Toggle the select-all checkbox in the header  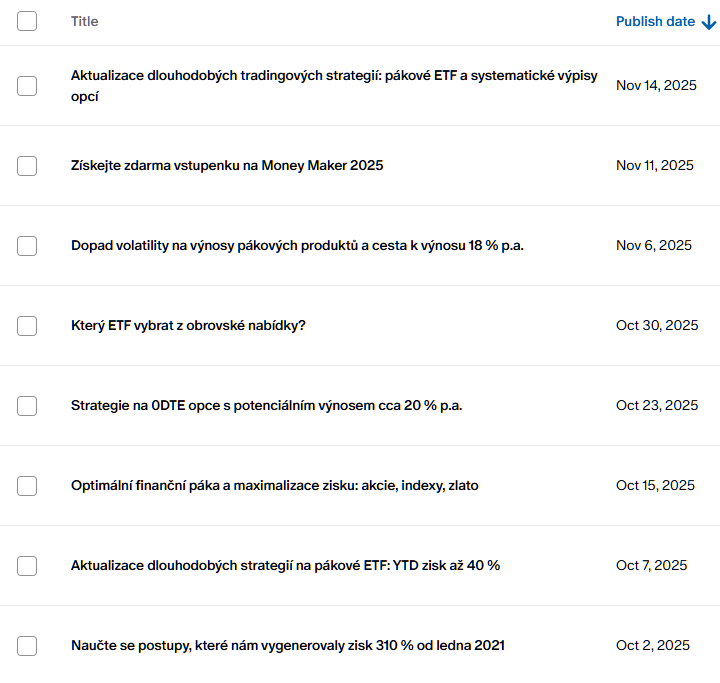(27, 21)
